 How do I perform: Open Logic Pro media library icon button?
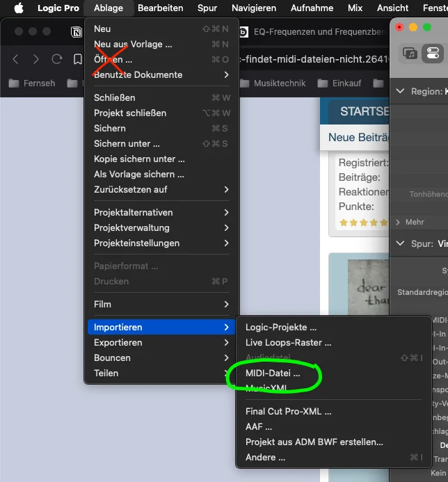coord(410,54)
